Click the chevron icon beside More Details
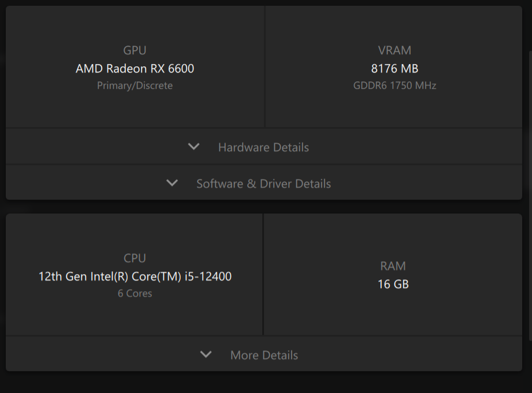532x393 pixels. pos(206,354)
